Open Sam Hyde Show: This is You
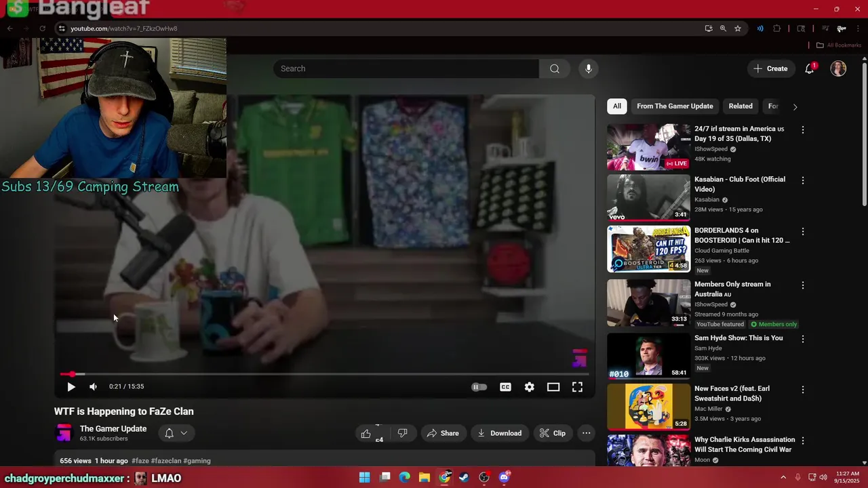 pyautogui.click(x=738, y=338)
